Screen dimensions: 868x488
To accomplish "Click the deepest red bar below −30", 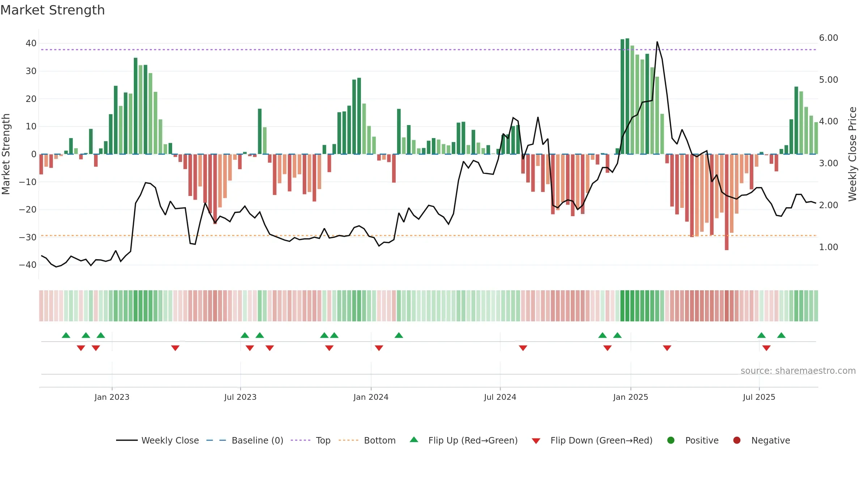I will tap(727, 202).
